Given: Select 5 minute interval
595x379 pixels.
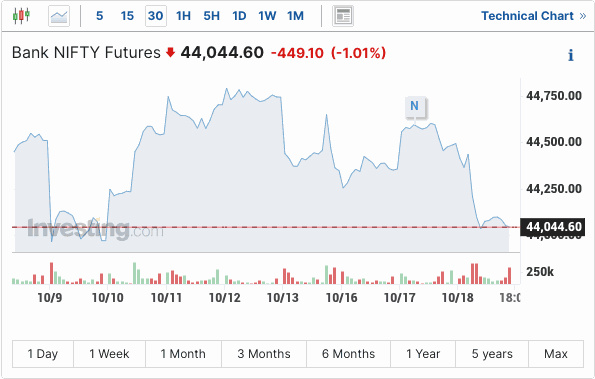Looking at the screenshot, I should pyautogui.click(x=99, y=16).
